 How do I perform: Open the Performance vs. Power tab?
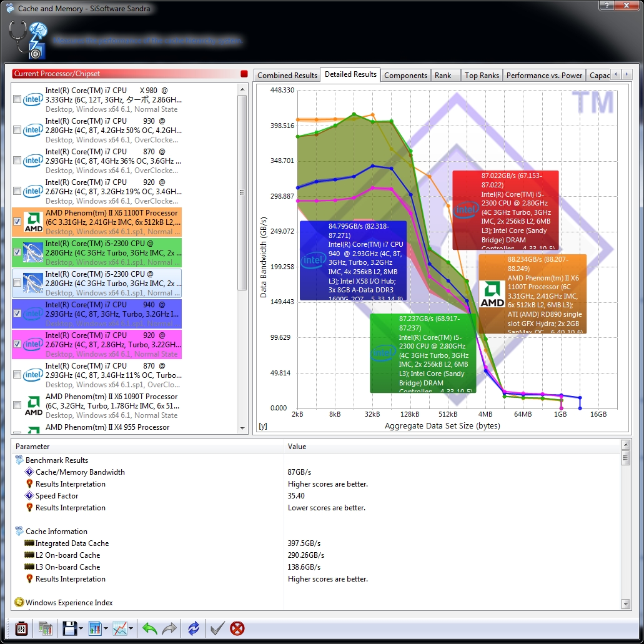pos(544,76)
